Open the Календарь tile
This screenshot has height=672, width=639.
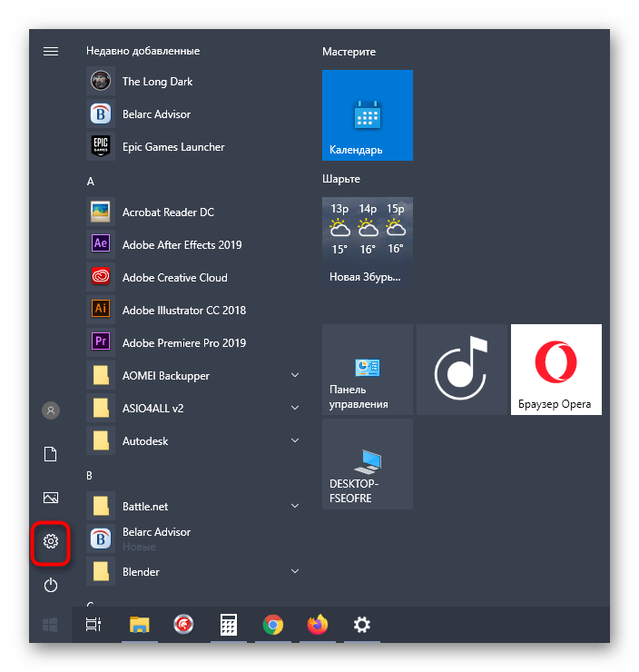pos(368,115)
